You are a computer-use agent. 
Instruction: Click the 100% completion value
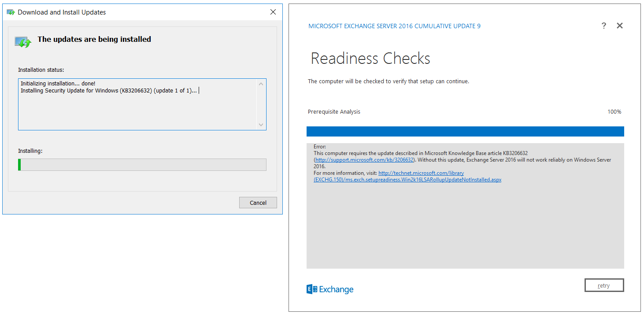click(614, 112)
